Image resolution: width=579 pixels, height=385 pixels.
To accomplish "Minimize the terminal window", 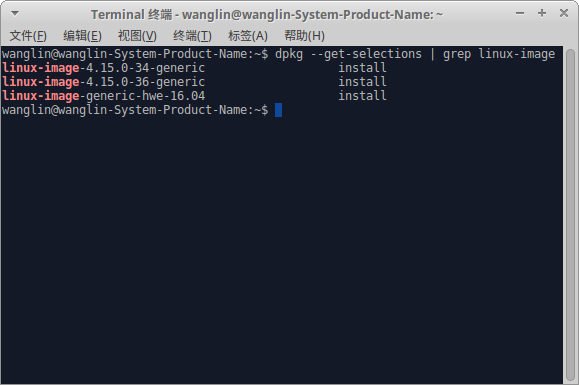I will click(x=520, y=13).
